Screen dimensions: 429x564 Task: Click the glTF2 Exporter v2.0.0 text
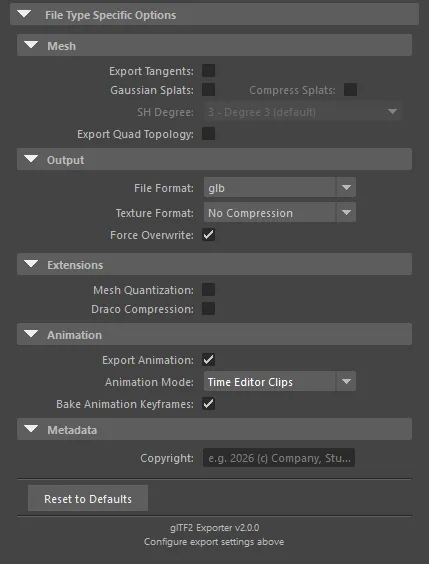tap(214, 528)
